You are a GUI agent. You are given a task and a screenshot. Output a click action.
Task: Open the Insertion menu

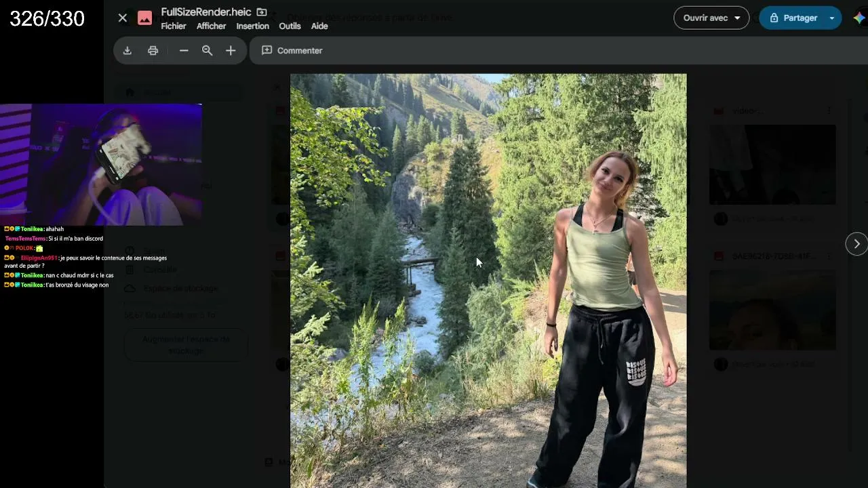253,26
